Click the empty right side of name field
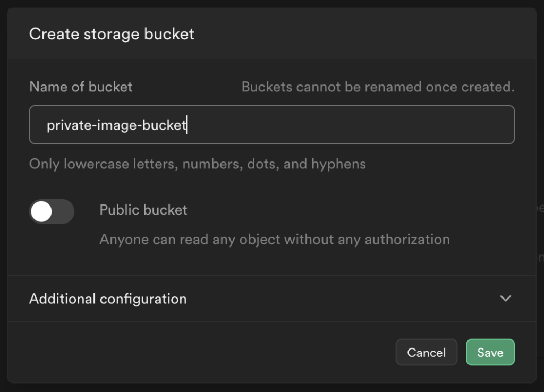This screenshot has width=544, height=392. (372, 125)
